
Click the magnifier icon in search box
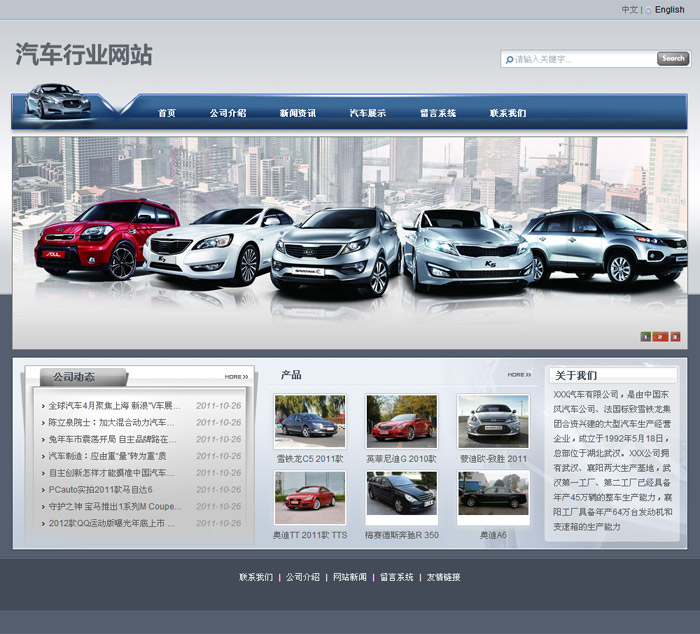click(x=508, y=59)
